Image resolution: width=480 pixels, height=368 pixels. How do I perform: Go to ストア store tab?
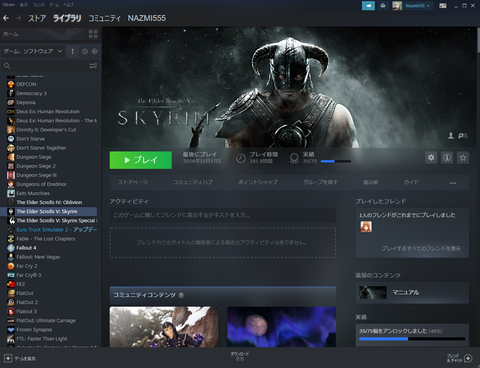(x=37, y=18)
